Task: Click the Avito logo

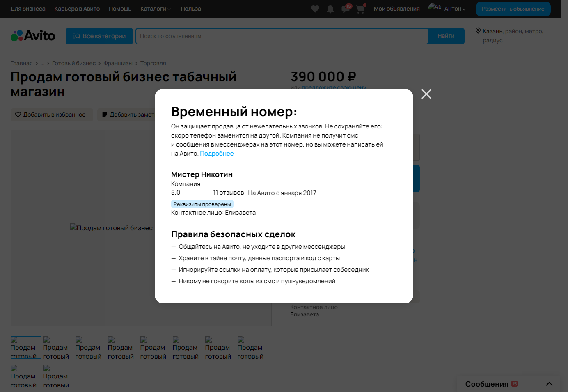Action: click(33, 36)
